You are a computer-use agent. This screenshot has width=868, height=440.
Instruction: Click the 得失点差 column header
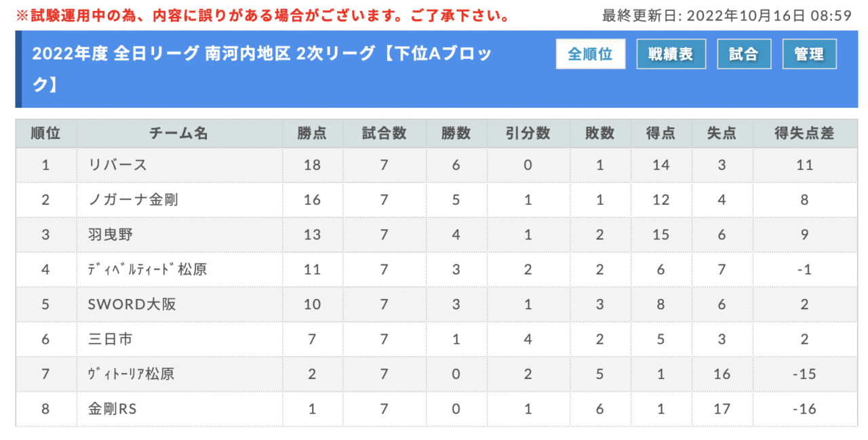pyautogui.click(x=805, y=134)
